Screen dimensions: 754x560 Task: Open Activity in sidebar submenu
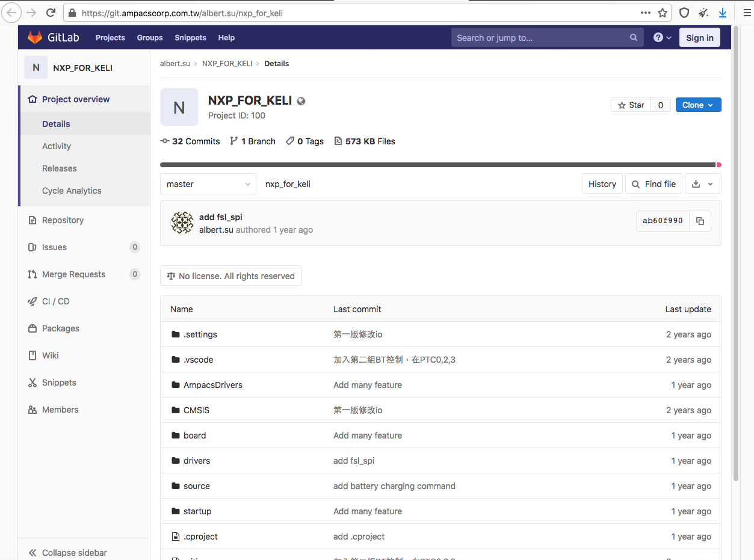click(57, 146)
